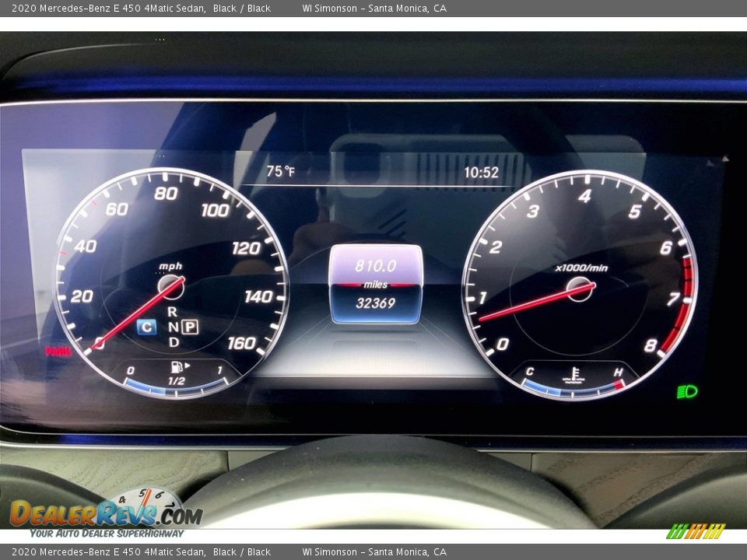Click the 75 °F temperature reading
The width and height of the screenshot is (747, 560).
[281, 171]
